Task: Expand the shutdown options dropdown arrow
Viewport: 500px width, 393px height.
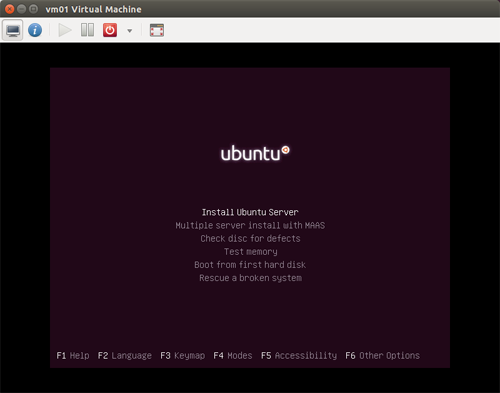Action: [130, 31]
